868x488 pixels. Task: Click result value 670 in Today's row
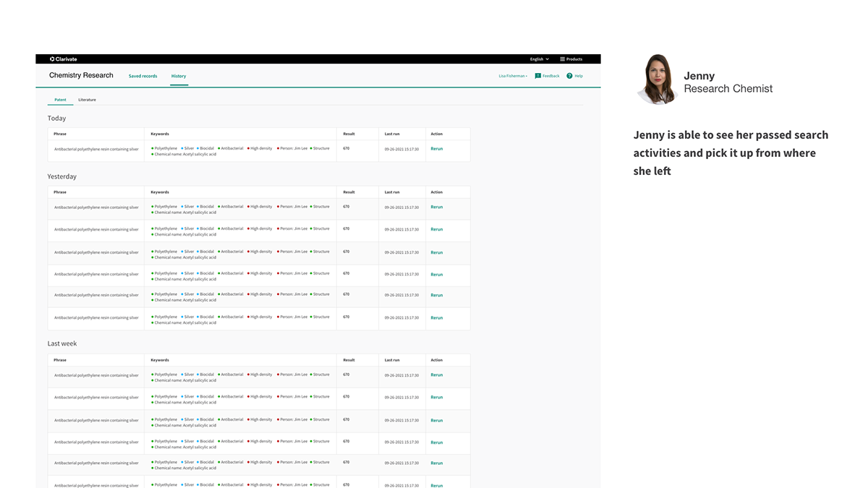click(x=346, y=148)
